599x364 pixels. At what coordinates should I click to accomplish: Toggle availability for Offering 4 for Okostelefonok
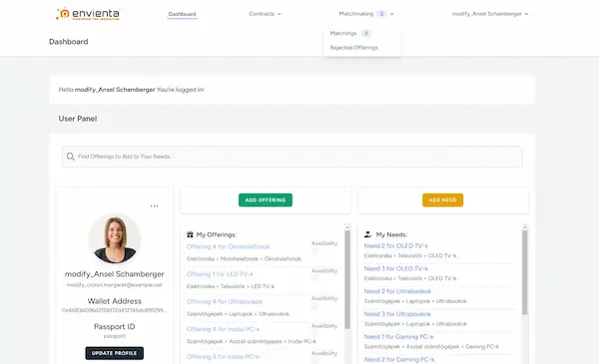click(x=314, y=251)
